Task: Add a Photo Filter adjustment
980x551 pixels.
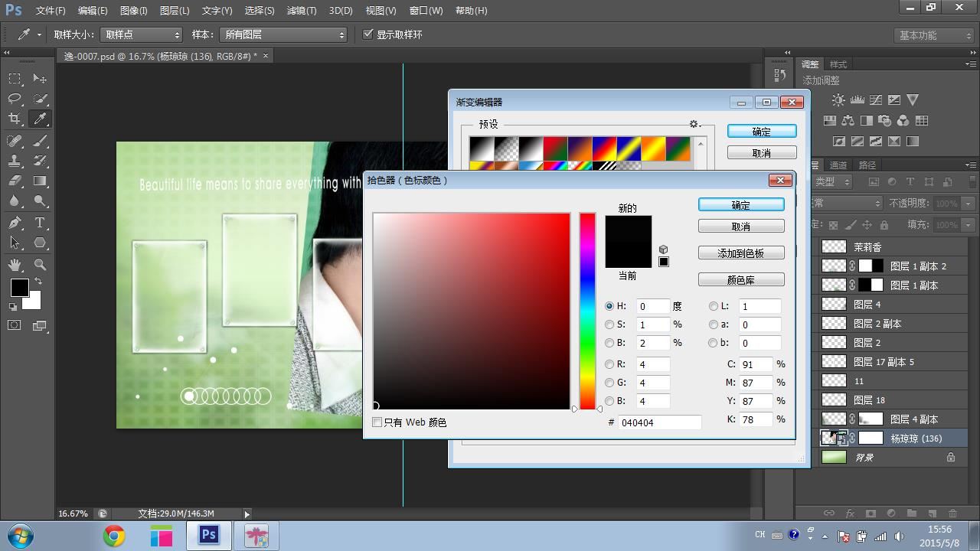Action: 885,121
